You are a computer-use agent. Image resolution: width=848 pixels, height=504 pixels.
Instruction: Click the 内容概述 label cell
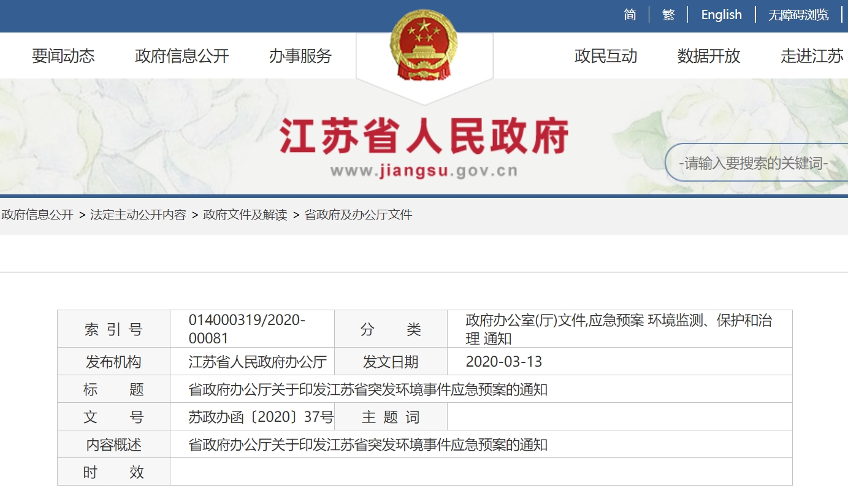(x=113, y=444)
